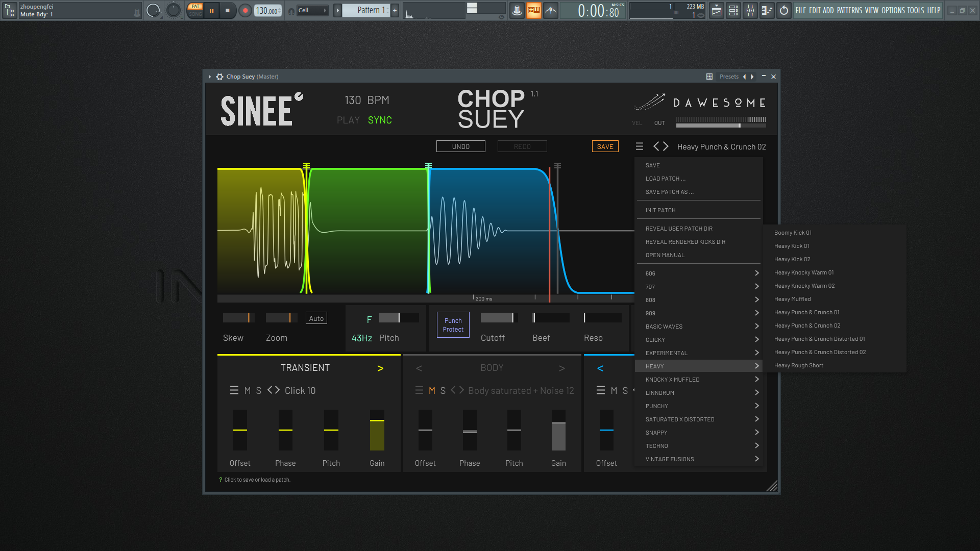Open the Body layer hamburger menu
Viewport: 980px width, 551px height.
click(419, 390)
